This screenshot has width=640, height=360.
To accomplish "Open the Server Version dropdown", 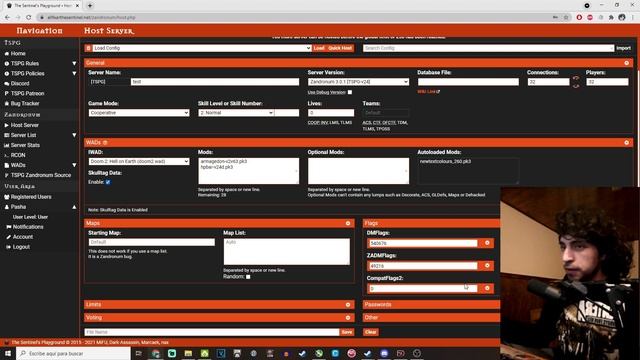I will [x=358, y=82].
